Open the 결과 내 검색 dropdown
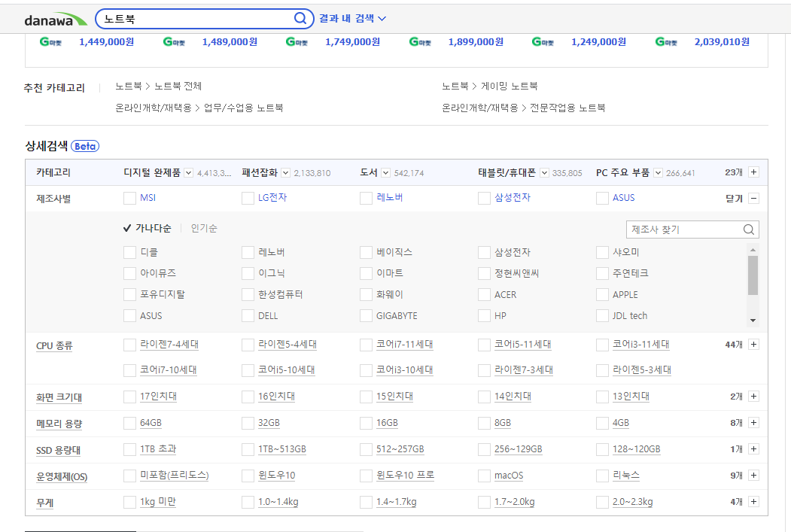This screenshot has width=791, height=532. [352, 19]
